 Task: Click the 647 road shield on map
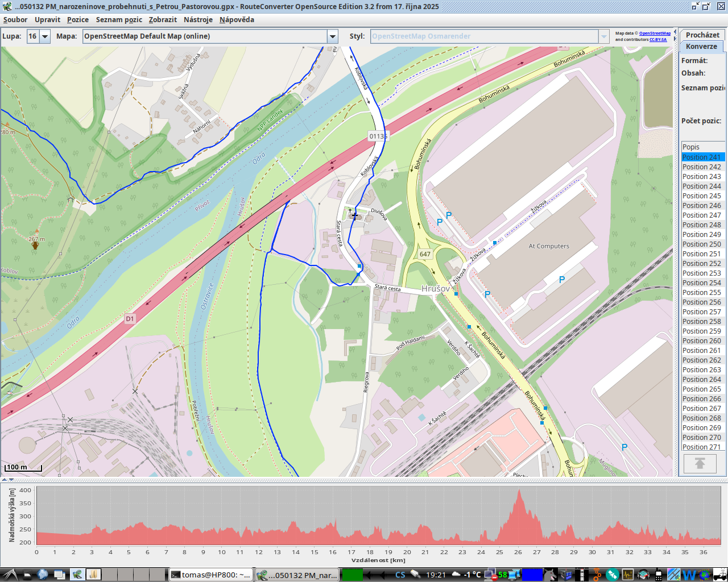(425, 254)
